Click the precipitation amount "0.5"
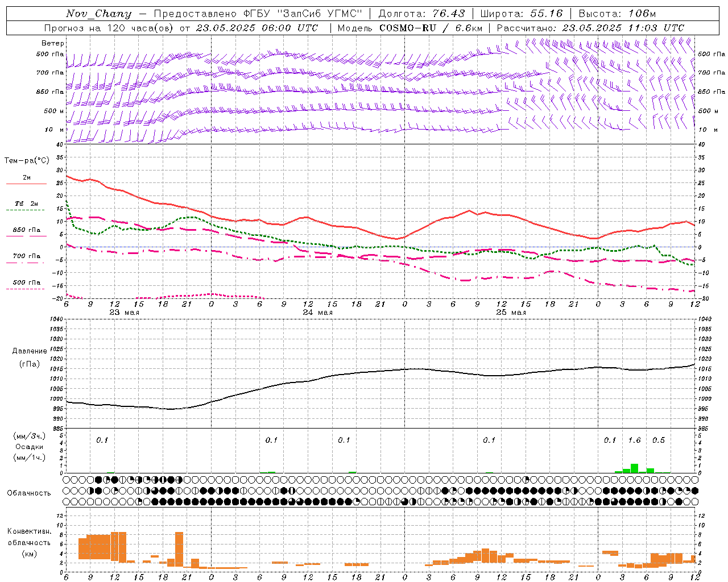Viewport: 728px width, 582px height. tap(659, 440)
